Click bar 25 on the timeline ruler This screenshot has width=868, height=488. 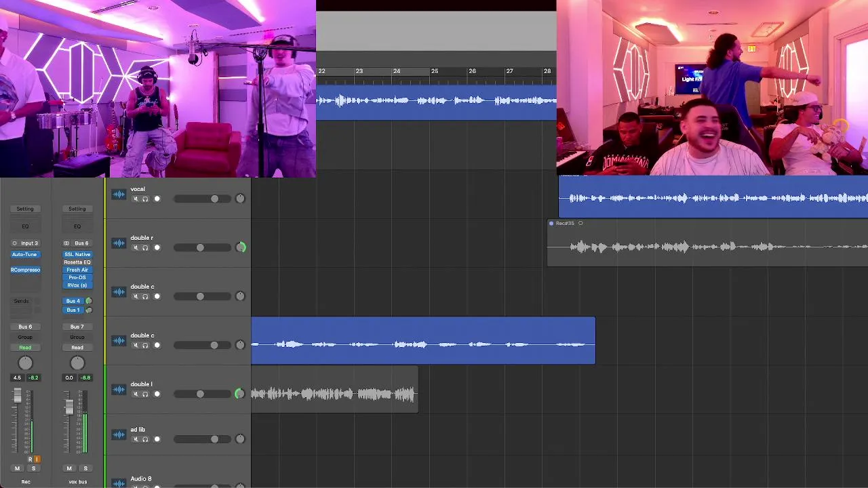[435, 71]
